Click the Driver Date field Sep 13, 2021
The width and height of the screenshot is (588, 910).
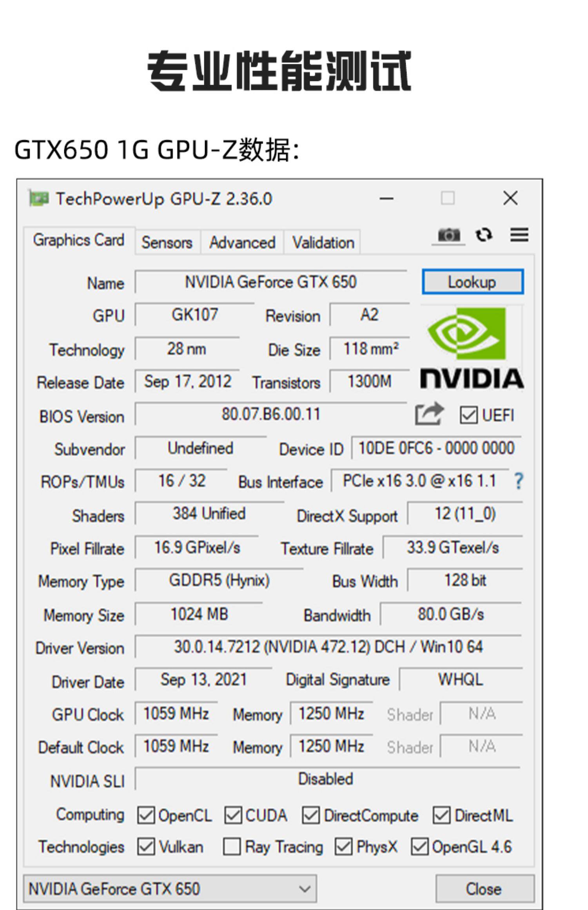[x=203, y=680]
